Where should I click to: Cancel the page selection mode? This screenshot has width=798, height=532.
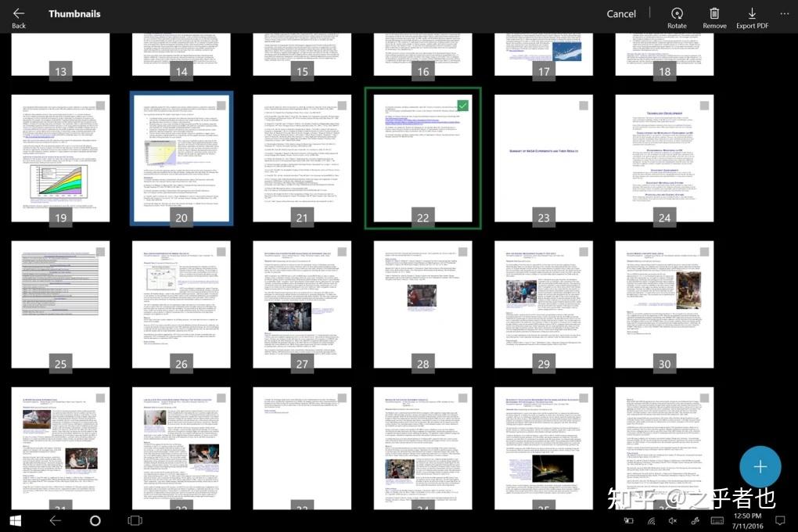621,14
